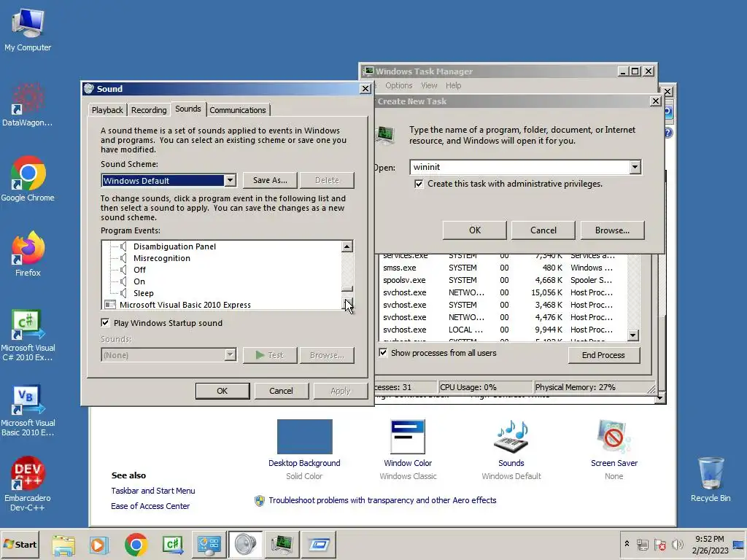The image size is (747, 560).
Task: Select Misrecognition program event
Action: click(161, 258)
